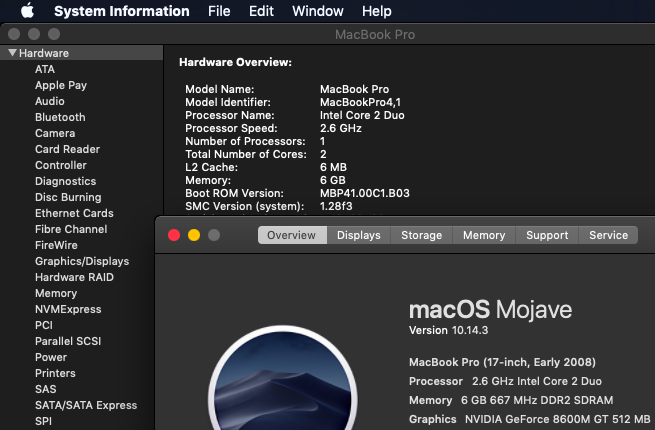Select Fibre Channel in the sidebar
Screen dimensions: 655x430
tap(71, 229)
